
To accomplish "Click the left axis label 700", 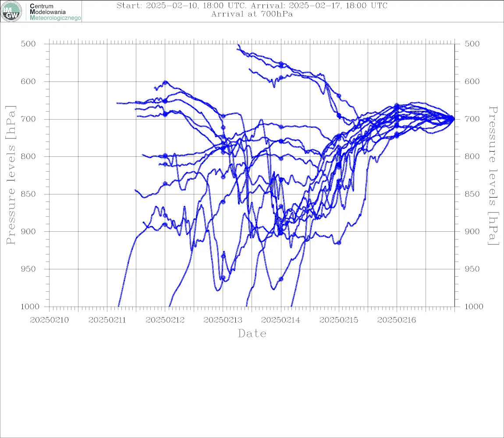I will tap(28, 119).
